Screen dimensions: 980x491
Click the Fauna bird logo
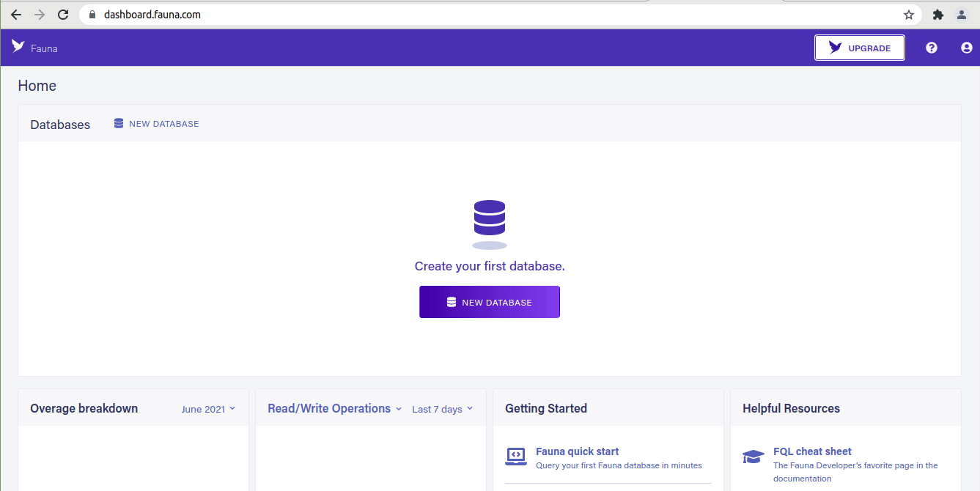[x=18, y=46]
